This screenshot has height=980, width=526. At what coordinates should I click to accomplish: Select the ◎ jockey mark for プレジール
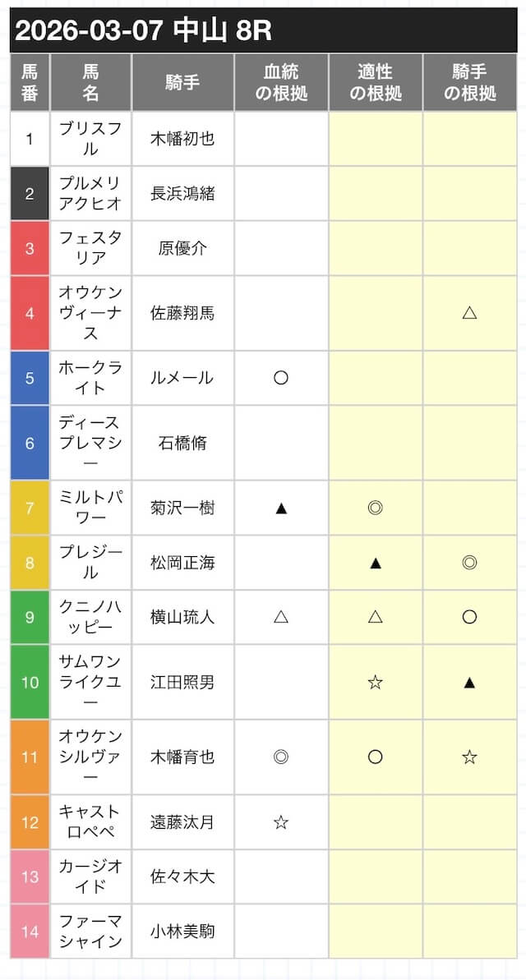(469, 563)
